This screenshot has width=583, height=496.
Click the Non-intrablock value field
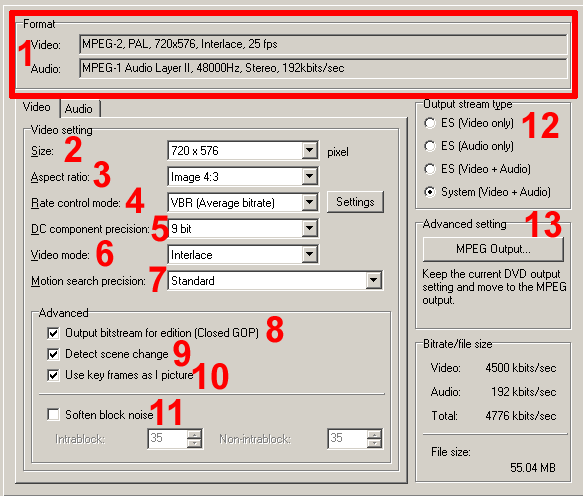(347, 438)
